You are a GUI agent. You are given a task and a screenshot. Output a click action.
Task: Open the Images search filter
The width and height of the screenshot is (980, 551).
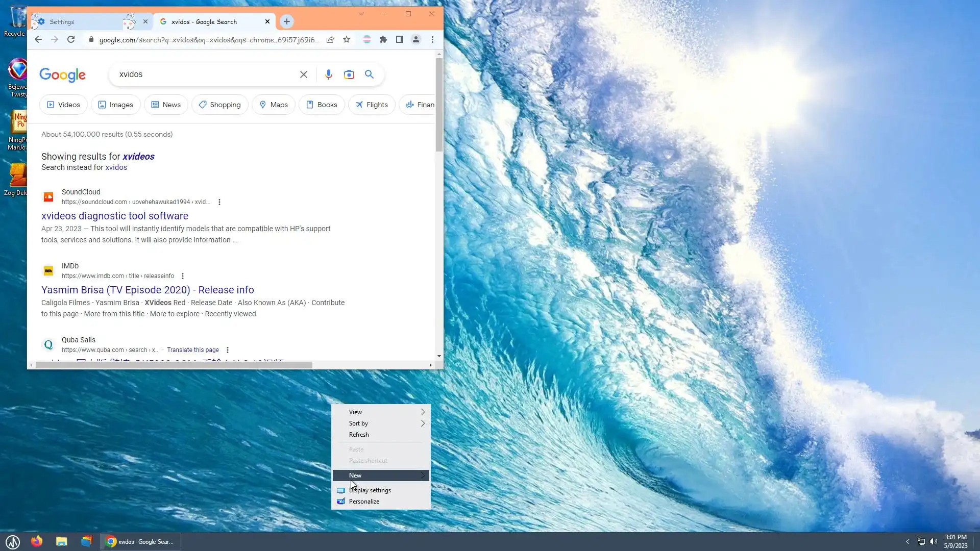click(x=116, y=105)
